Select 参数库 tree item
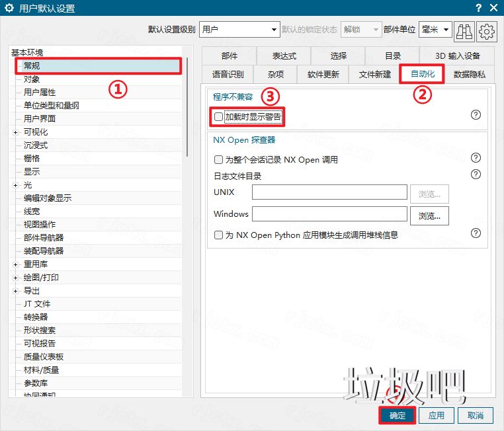The width and height of the screenshot is (504, 431). coord(36,383)
